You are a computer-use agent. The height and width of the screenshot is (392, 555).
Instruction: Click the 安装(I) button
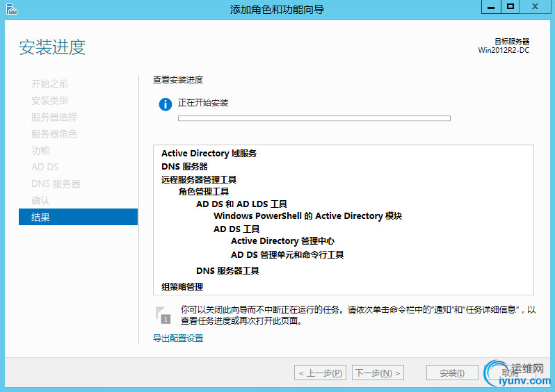(x=452, y=373)
